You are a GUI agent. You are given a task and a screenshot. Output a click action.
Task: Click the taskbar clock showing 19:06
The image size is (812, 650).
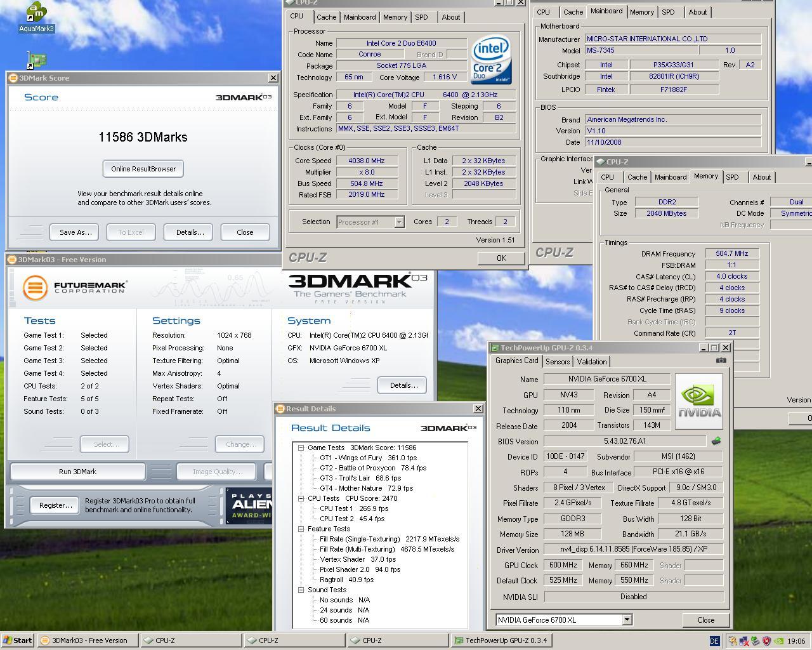coord(797,641)
